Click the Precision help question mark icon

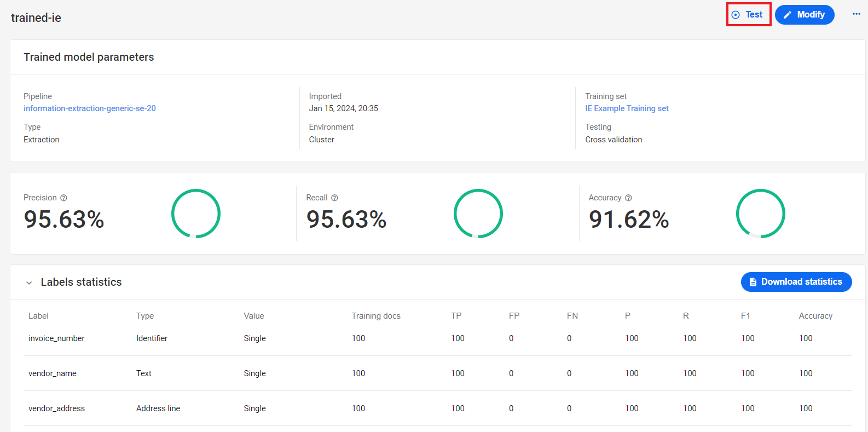(x=63, y=198)
